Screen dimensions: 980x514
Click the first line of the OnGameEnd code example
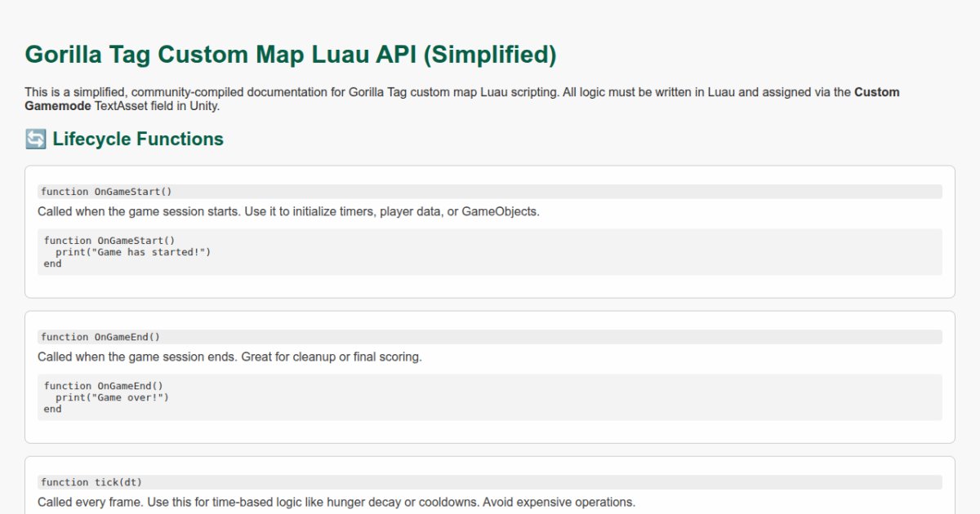[x=103, y=386]
